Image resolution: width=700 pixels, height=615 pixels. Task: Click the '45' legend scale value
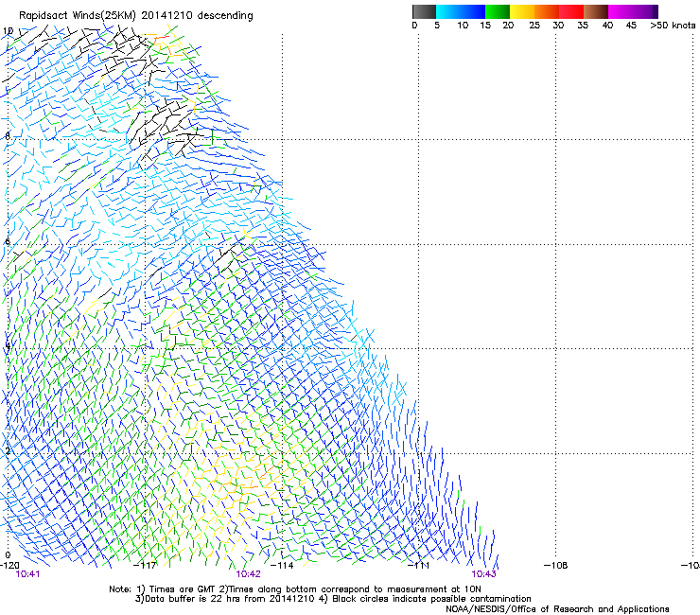(x=631, y=26)
